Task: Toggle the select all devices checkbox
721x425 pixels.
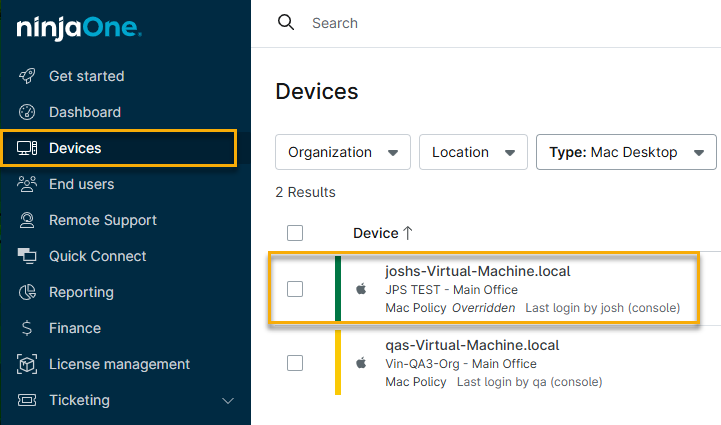Action: (295, 233)
